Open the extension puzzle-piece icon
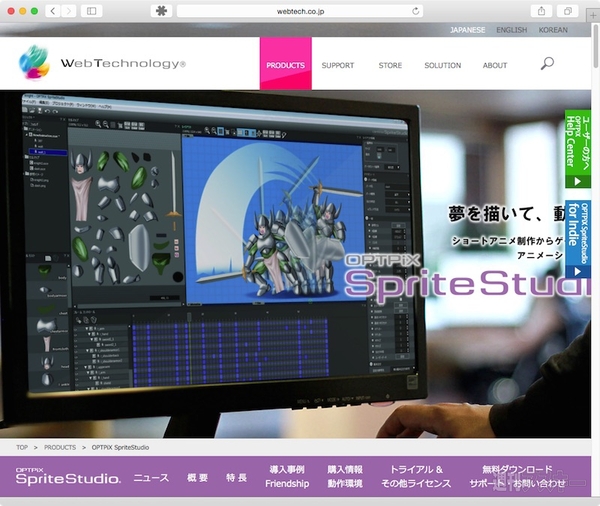The height and width of the screenshot is (506, 600). pyautogui.click(x=161, y=11)
